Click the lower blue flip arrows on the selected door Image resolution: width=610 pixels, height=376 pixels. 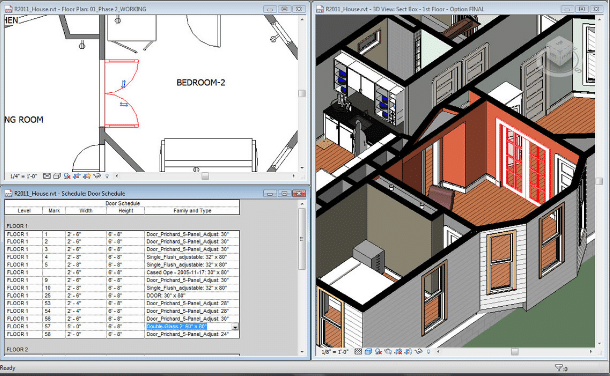(x=124, y=105)
